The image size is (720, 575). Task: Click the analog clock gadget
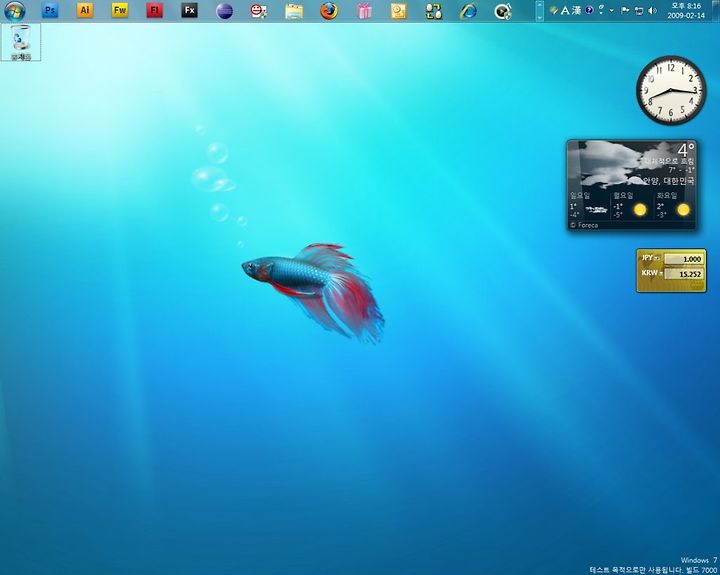click(671, 90)
